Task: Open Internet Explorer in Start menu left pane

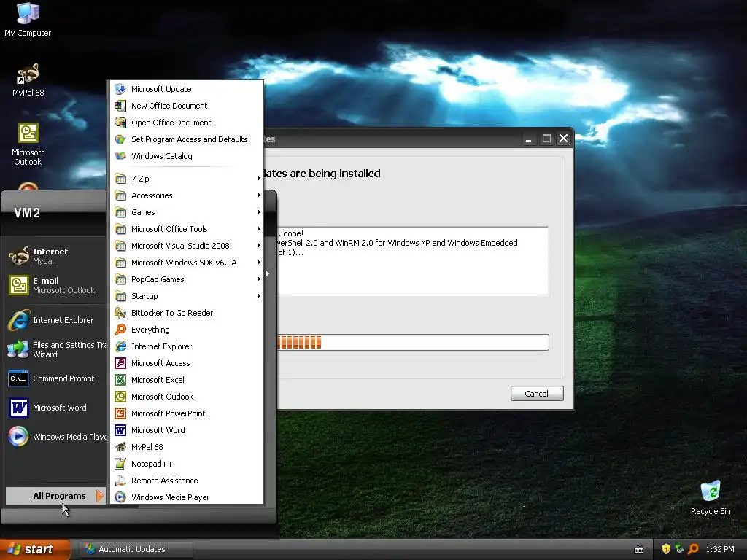Action: (x=54, y=320)
